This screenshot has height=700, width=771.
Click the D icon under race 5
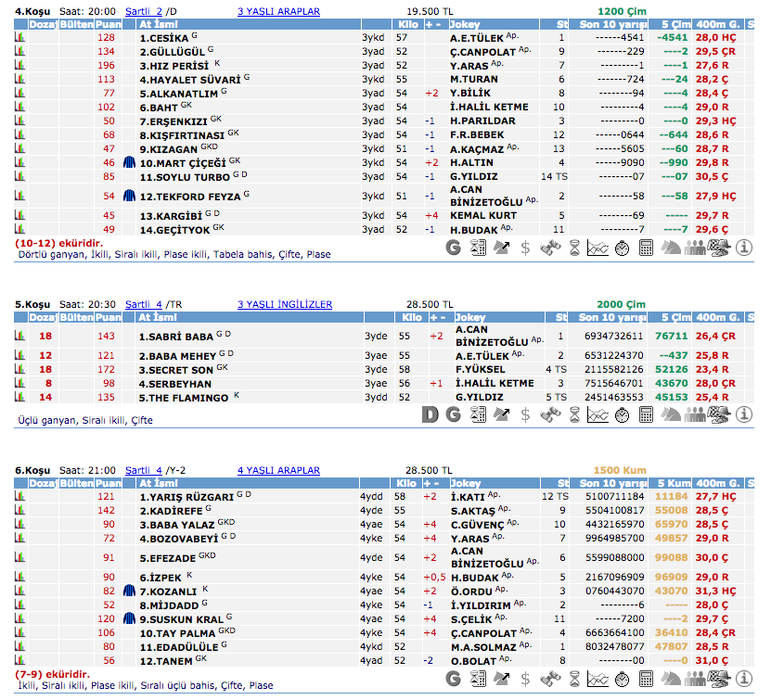click(430, 414)
